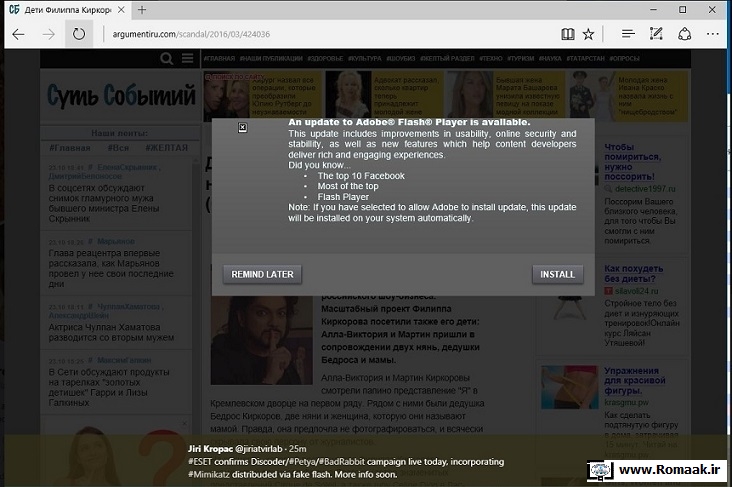
Task: Click the Kirkorov article photo
Action: pyautogui.click(x=261, y=340)
